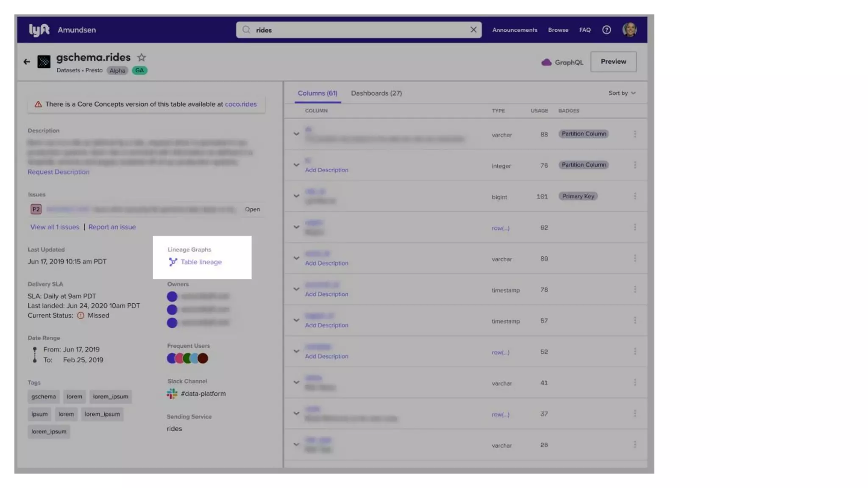Clear the search box with X
868x488 pixels.
pos(473,30)
